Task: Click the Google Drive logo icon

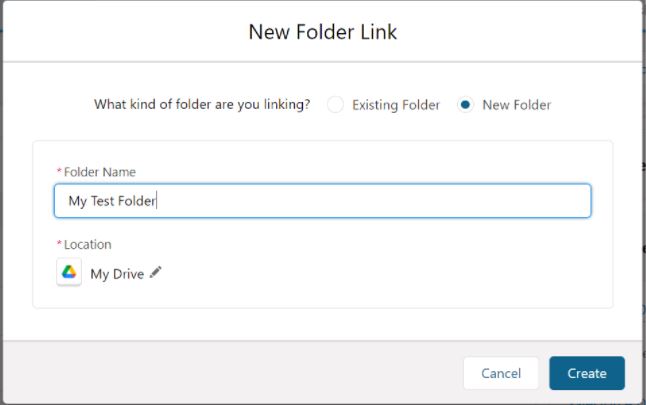Action: (69, 272)
